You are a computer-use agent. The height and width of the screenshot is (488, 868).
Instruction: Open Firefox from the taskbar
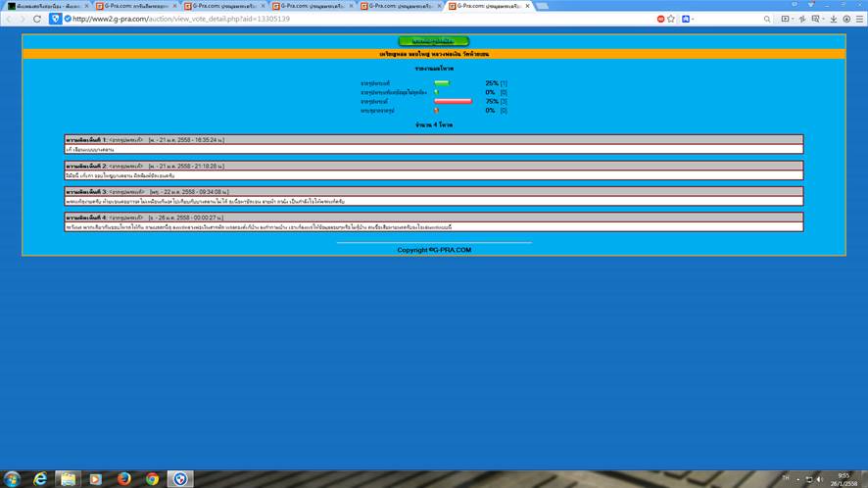point(123,478)
